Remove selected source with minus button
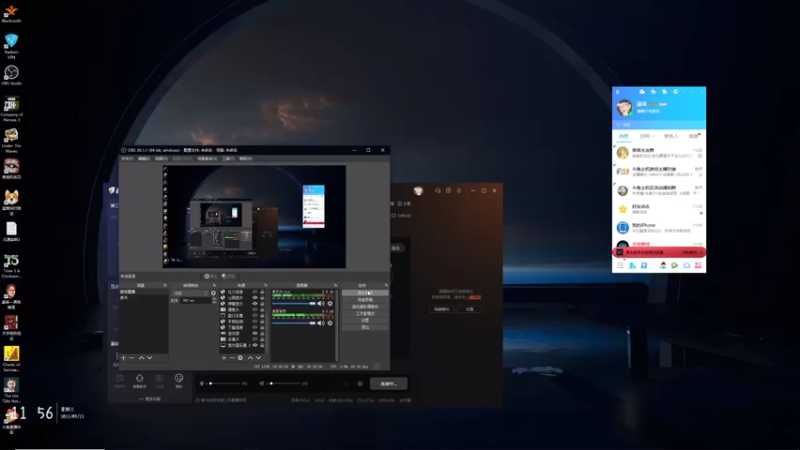The image size is (800, 450). [232, 358]
